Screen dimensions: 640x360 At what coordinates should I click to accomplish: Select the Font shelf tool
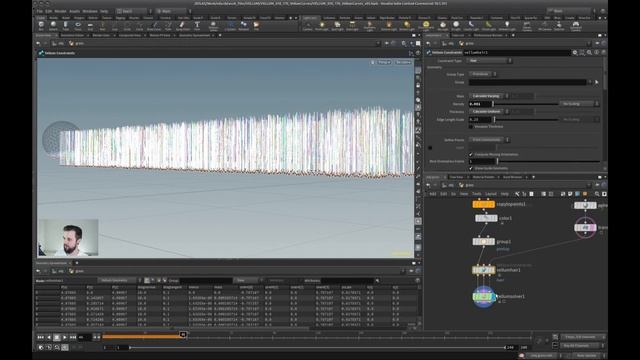tap(197, 26)
